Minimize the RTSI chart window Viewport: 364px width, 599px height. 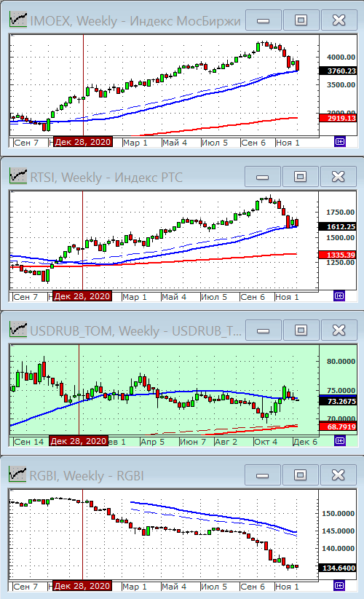point(262,176)
